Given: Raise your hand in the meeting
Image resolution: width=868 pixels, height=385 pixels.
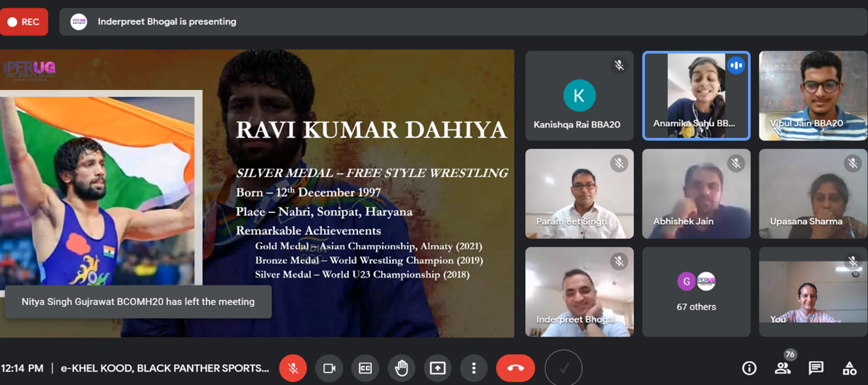Looking at the screenshot, I should point(402,368).
